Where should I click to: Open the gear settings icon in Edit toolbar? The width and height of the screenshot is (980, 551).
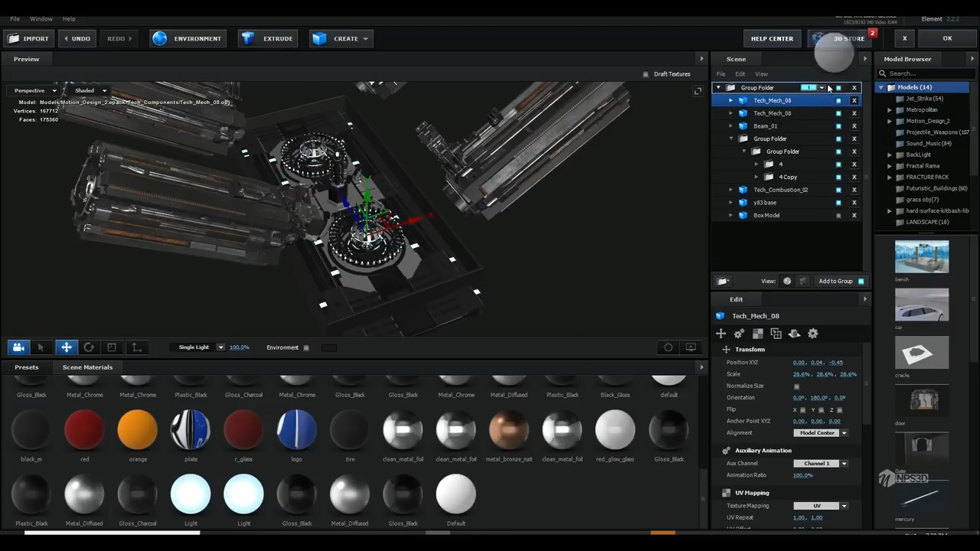coord(812,334)
